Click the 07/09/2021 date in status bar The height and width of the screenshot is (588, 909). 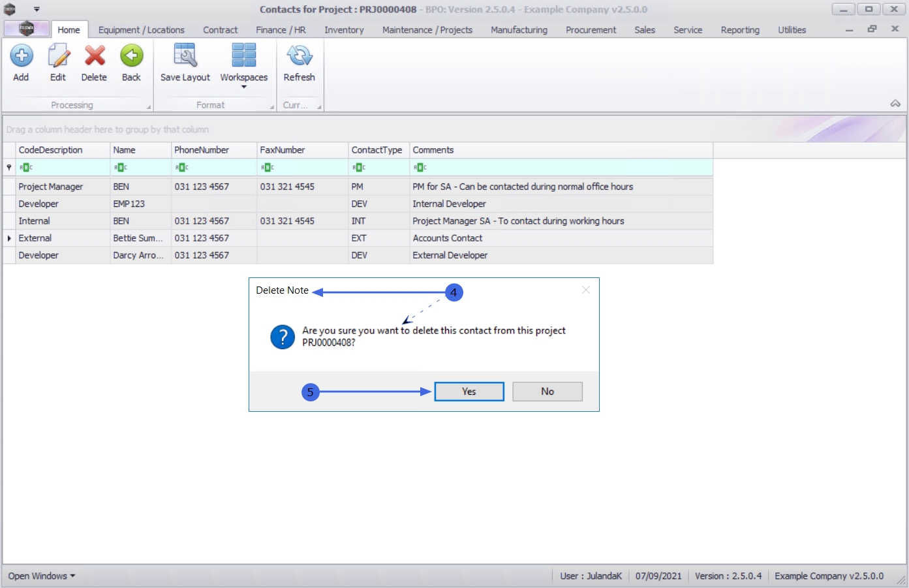658,576
